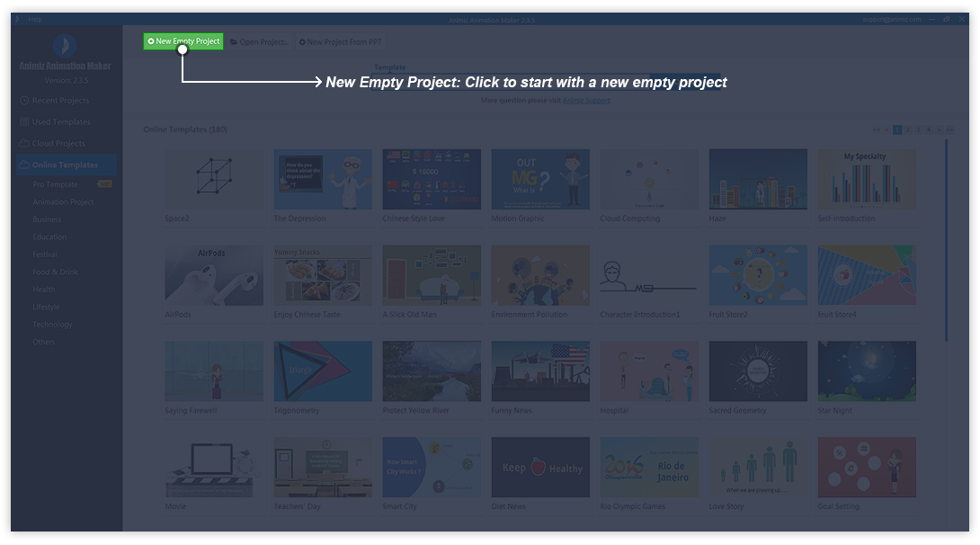Open an existing project with Open Project
Image resolution: width=980 pixels, height=545 pixels.
(259, 42)
